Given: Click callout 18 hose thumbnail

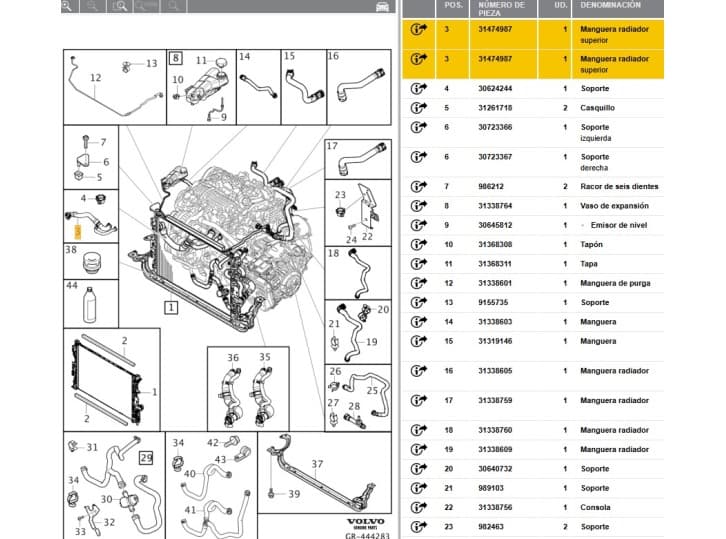Looking at the screenshot, I should (333, 253).
